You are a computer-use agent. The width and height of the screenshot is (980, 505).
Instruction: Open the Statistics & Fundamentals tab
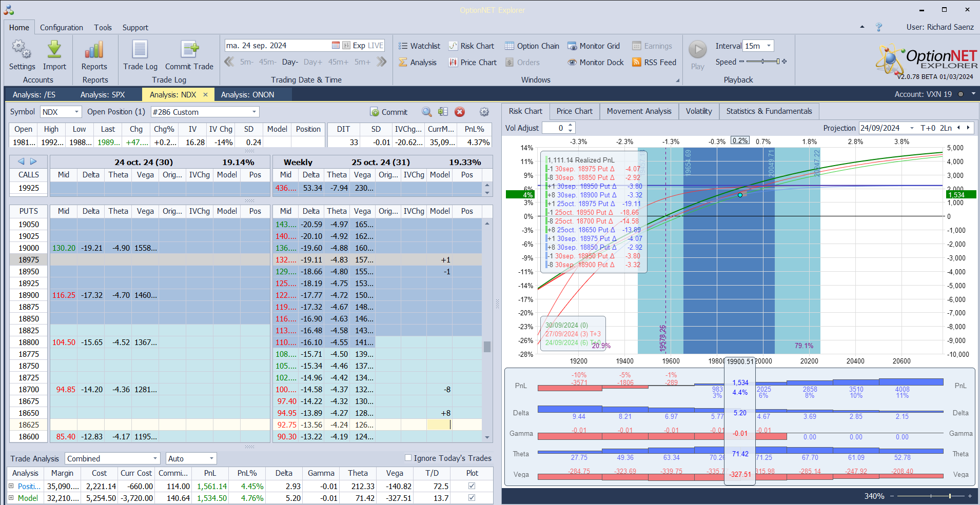pos(769,111)
